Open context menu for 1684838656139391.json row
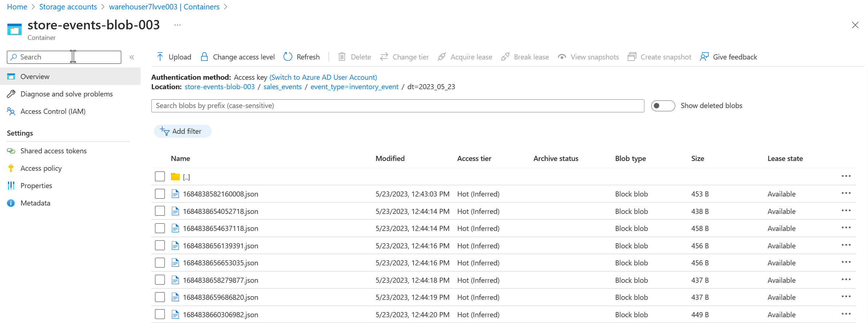 [846, 245]
